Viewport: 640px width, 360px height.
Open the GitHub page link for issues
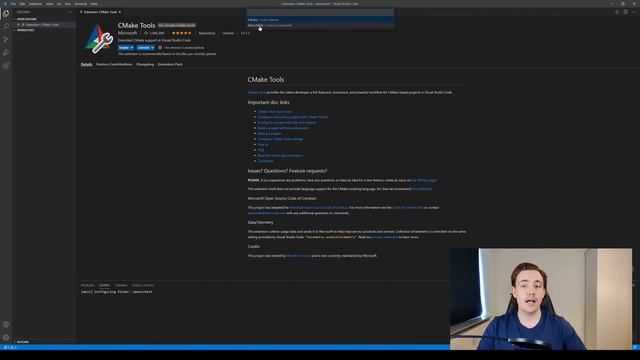(424, 180)
